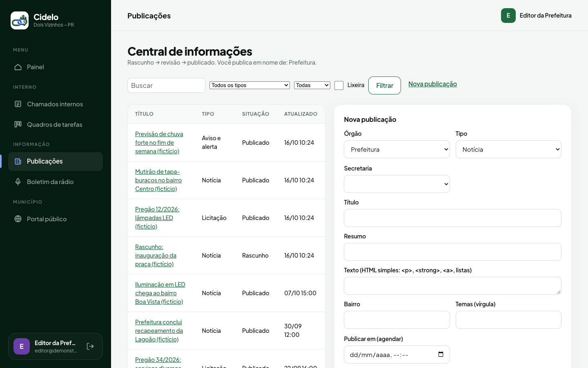Click the Quadros de tarefas board icon
The height and width of the screenshot is (368, 588).
[18, 124]
